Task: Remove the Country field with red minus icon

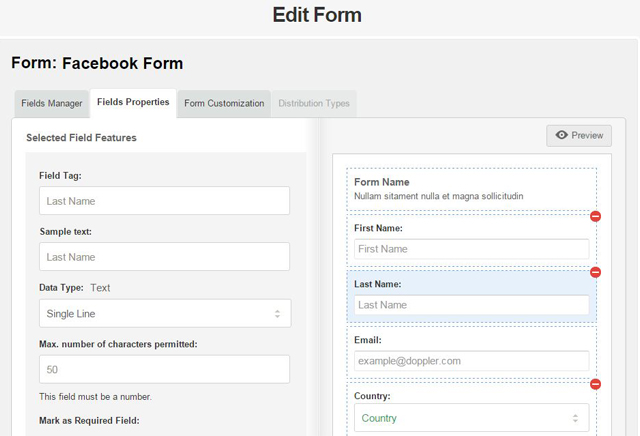Action: click(x=596, y=384)
